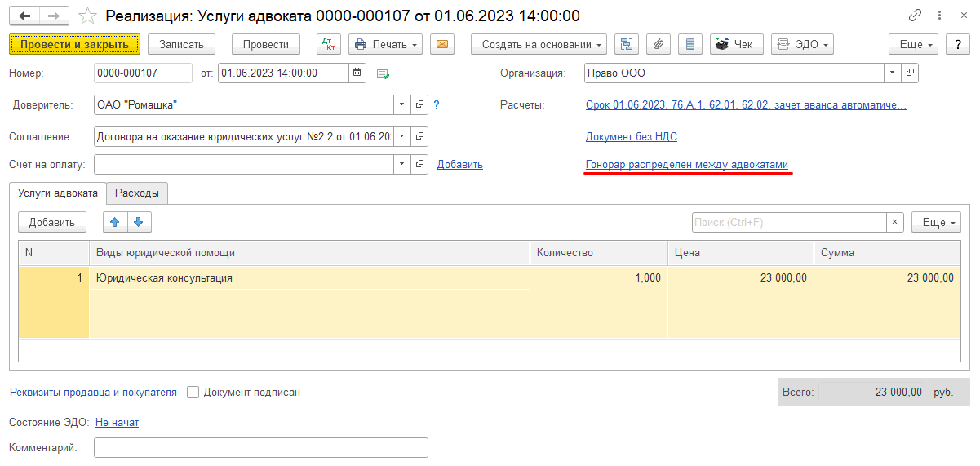Image resolution: width=980 pixels, height=466 pixels.
Task: Move row down with blue arrow
Action: (139, 222)
